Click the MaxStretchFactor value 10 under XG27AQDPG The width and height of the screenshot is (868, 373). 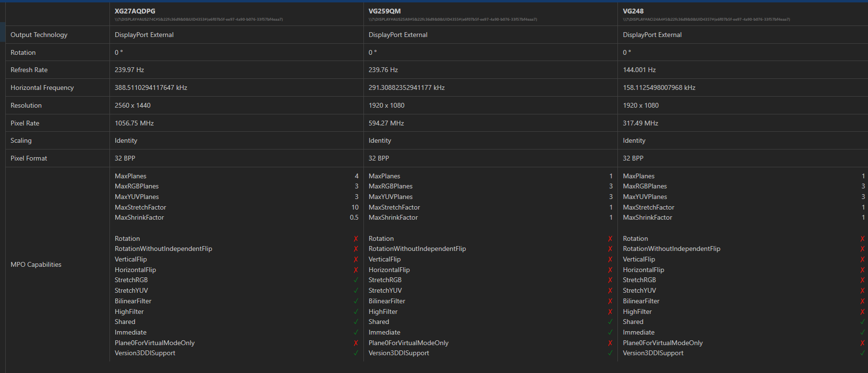(355, 207)
